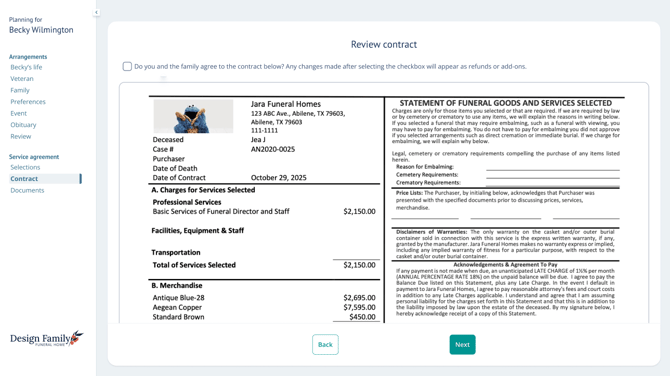
Task: Click the Cookie Monster photo in the contract
Action: pyautogui.click(x=193, y=116)
